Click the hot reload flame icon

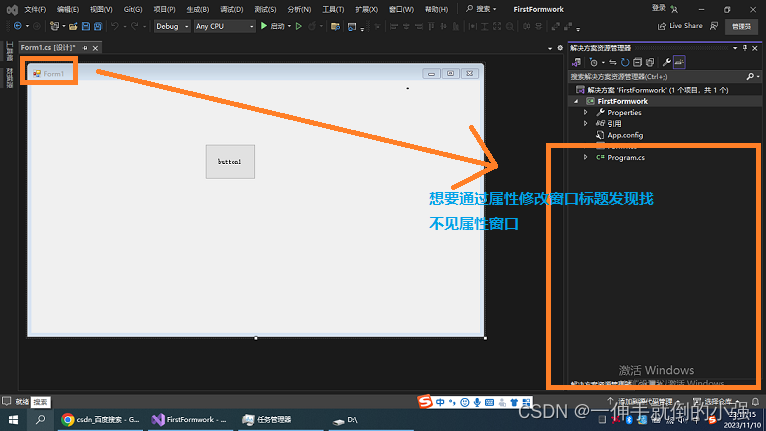[312, 26]
